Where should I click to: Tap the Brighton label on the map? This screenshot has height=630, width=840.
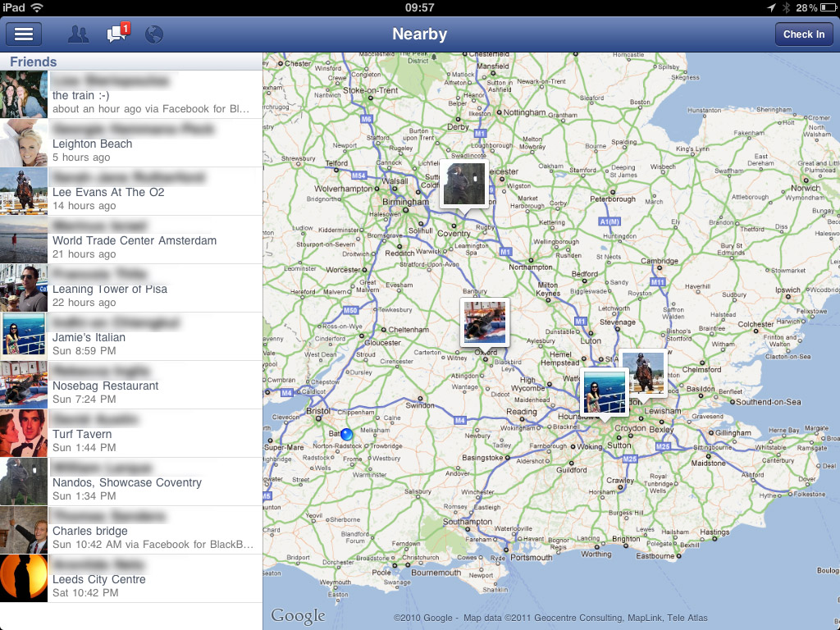click(626, 539)
